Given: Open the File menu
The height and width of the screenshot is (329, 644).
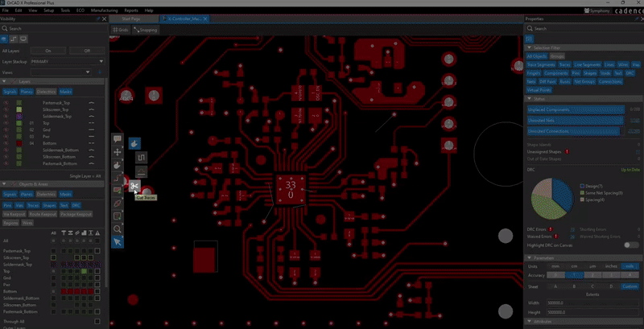Looking at the screenshot, I should 6,10.
